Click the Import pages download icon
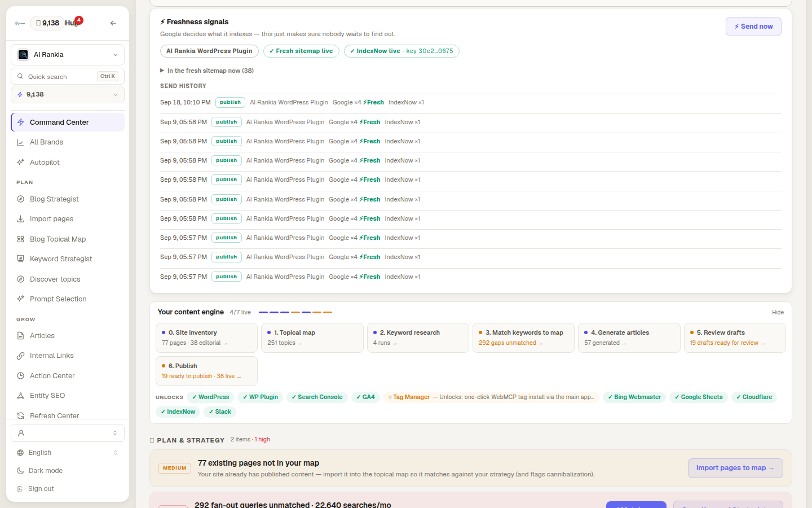This screenshot has height=508, width=812. pos(20,219)
